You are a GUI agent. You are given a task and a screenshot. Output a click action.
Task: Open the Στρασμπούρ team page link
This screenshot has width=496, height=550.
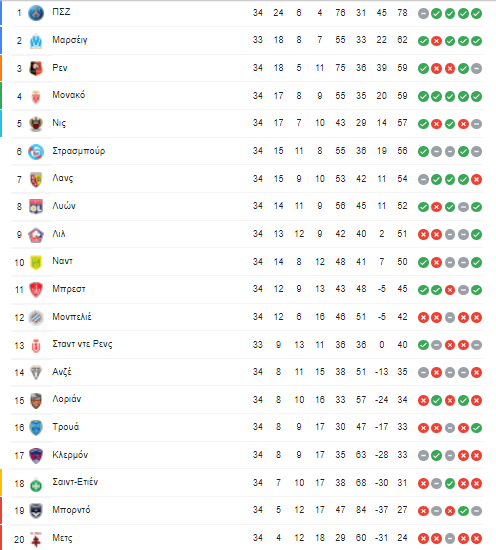click(79, 151)
